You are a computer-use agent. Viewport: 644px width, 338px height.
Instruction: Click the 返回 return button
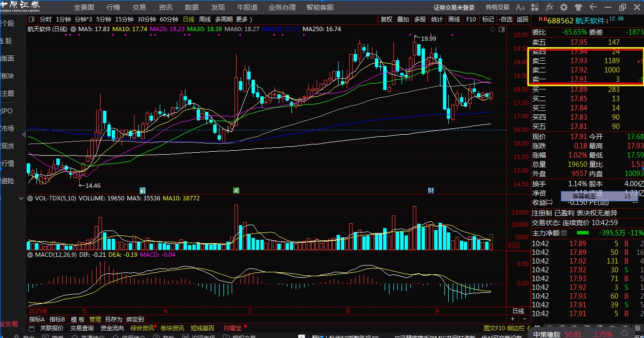point(523,19)
